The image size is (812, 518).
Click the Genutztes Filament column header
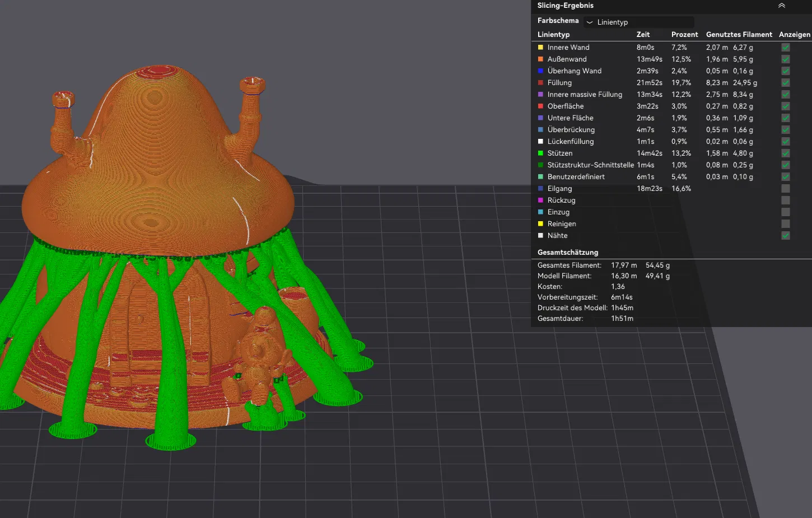[x=739, y=35]
